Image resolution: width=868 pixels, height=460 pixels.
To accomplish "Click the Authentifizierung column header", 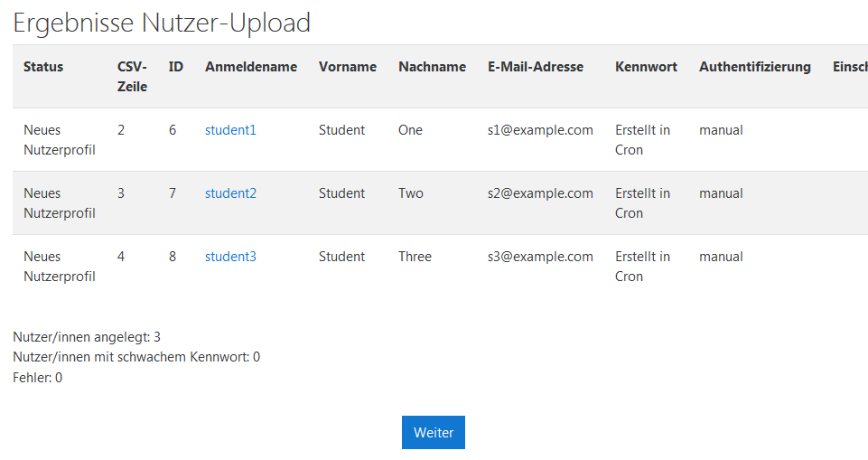I will pyautogui.click(x=755, y=67).
